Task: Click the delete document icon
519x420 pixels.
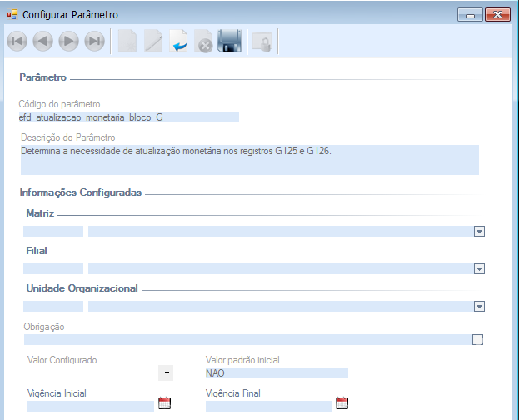Action: (x=203, y=42)
